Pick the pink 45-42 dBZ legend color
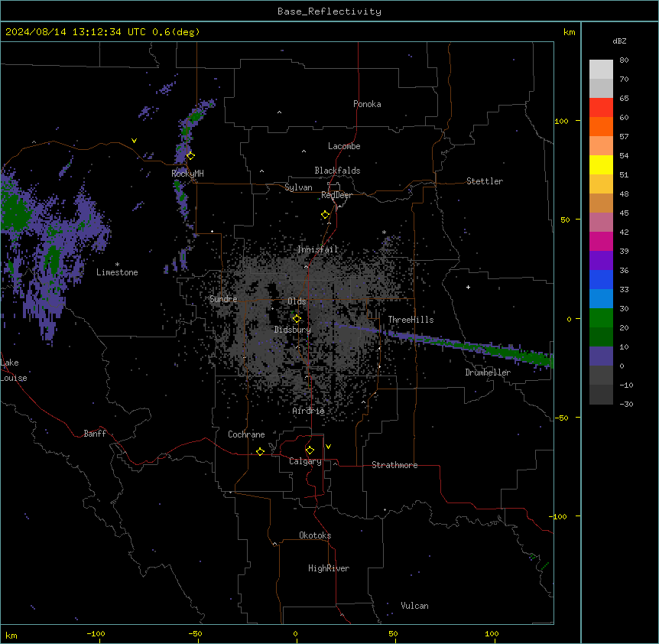Image resolution: width=659 pixels, height=644 pixels. click(x=601, y=223)
